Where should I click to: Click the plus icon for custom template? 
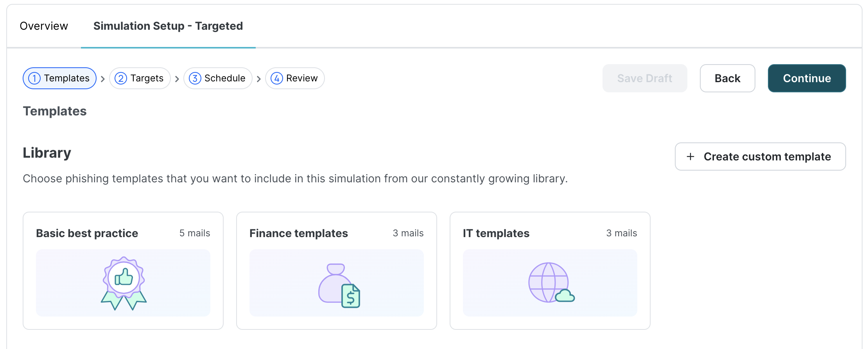coord(690,157)
